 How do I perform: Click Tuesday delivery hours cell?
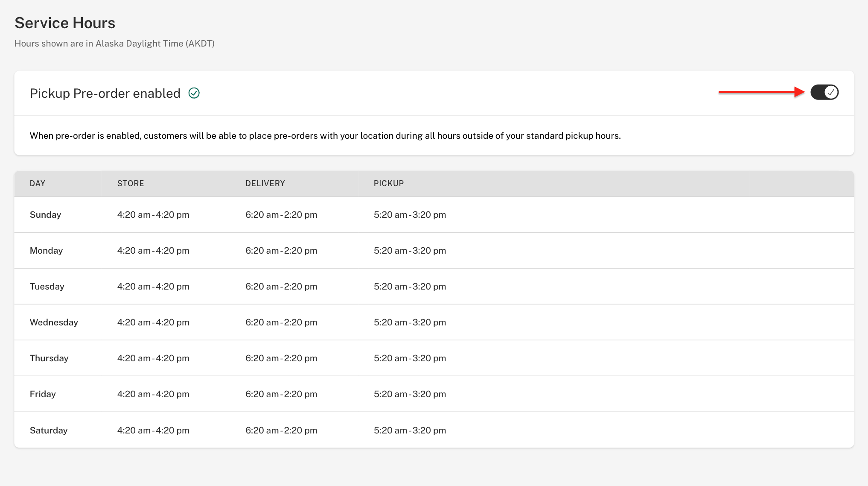[x=281, y=287]
